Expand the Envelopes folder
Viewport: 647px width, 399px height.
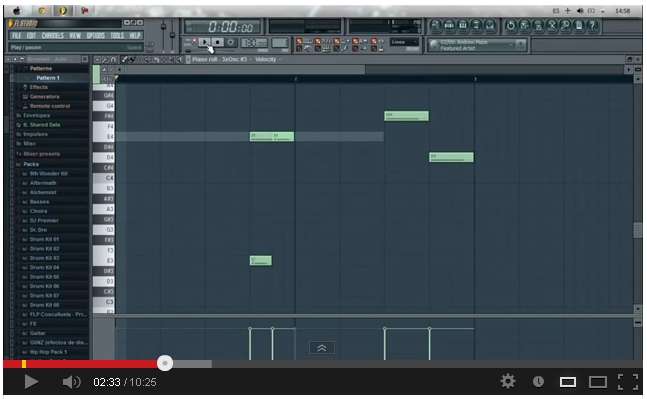pyautogui.click(x=36, y=116)
